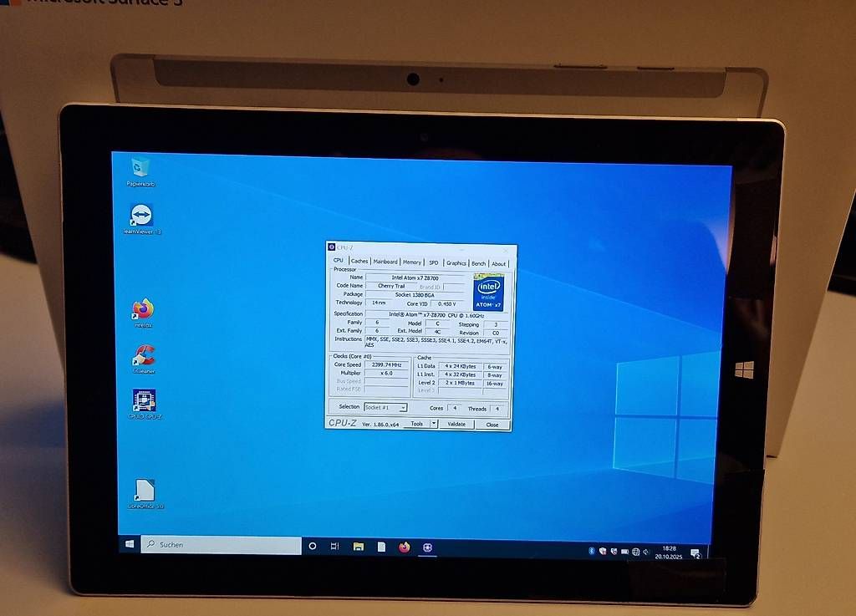Click the version text Ver. 1.86.0.x64

(380, 424)
